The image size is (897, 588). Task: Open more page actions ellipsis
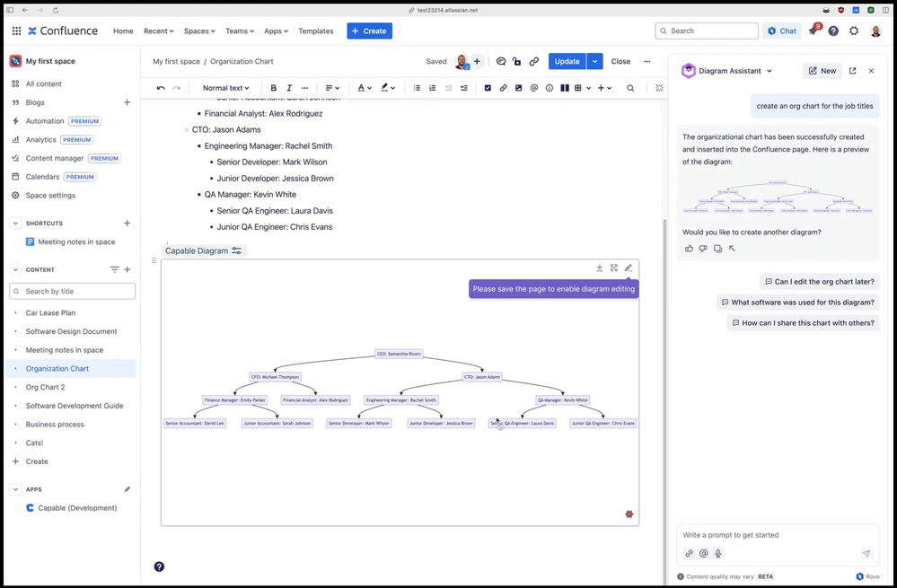pos(647,61)
